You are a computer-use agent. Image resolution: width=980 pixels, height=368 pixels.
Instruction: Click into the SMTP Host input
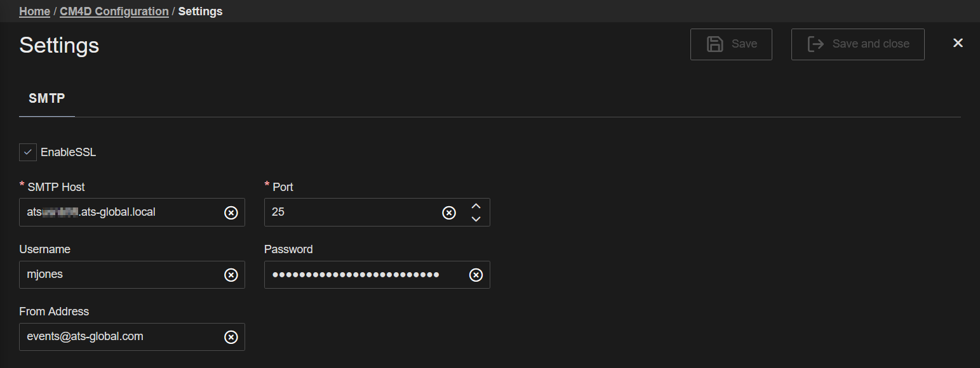tap(121, 213)
